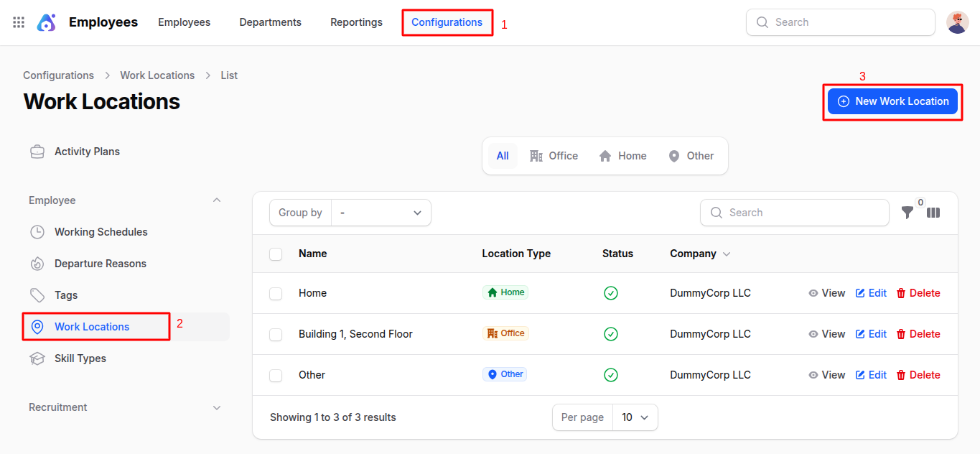Click the filter funnel icon
This screenshot has width=980, height=454.
(907, 213)
